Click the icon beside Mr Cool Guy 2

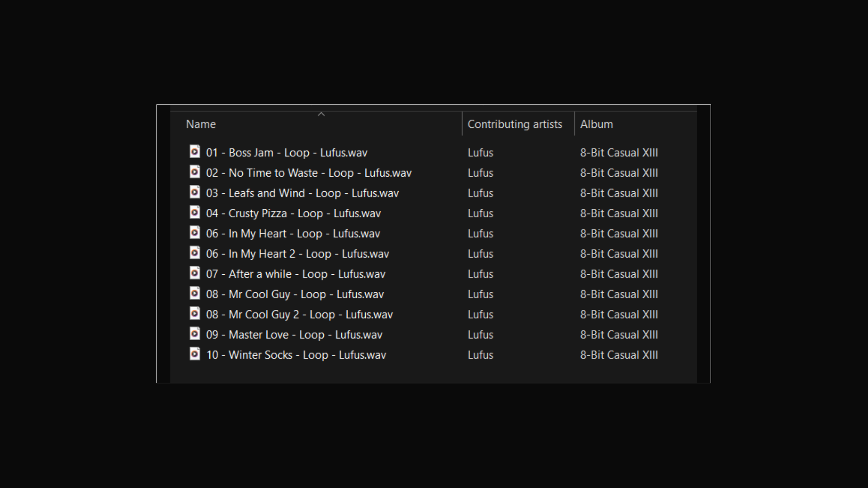pos(194,314)
